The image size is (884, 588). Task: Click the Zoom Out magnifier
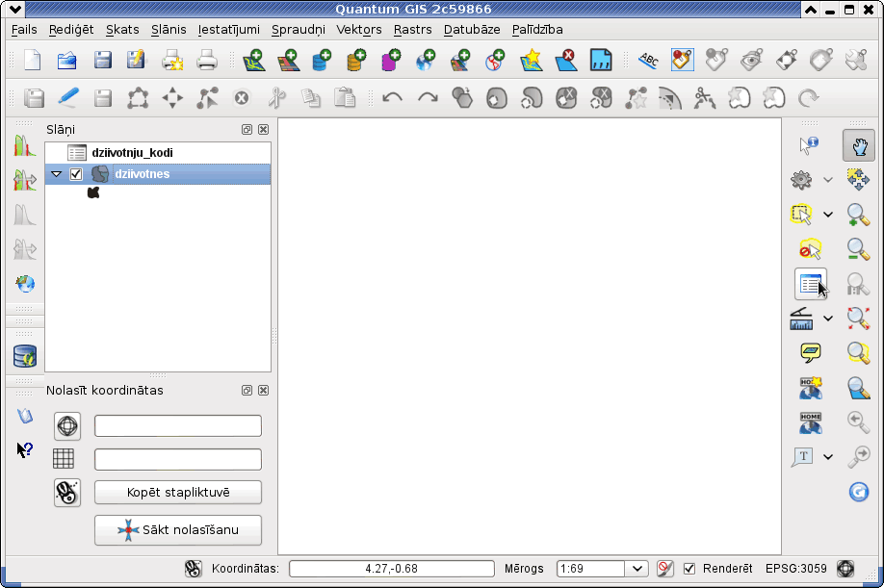point(858,249)
